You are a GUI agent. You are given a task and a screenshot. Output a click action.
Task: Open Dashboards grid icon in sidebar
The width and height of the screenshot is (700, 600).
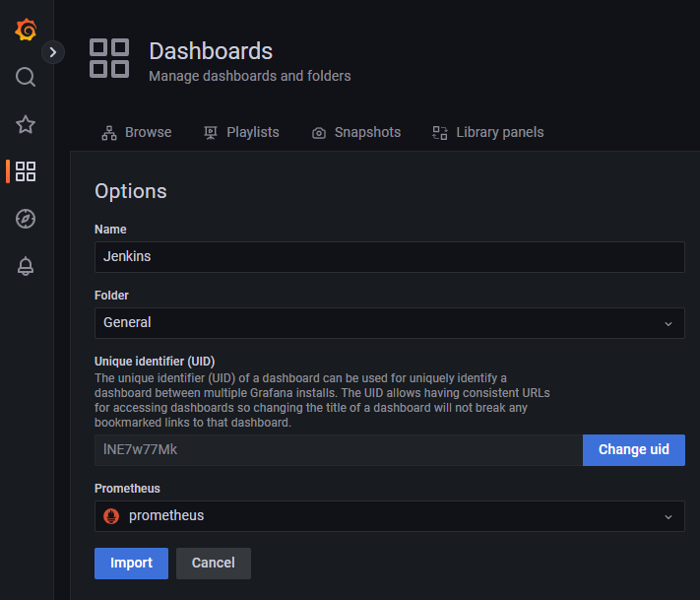[26, 171]
